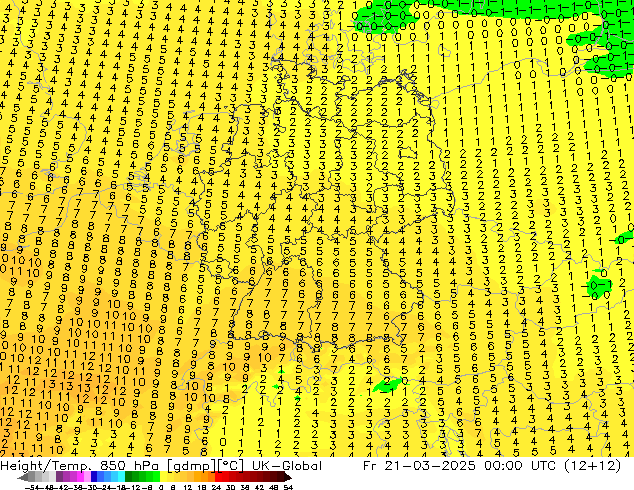Click the grey swatch in the color legend
634x490 pixels.
(32, 477)
